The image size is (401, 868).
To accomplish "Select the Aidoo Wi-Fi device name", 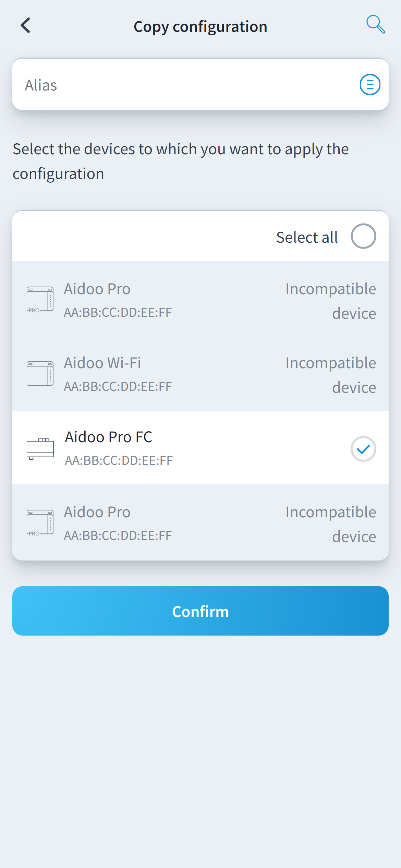I will 102,363.
